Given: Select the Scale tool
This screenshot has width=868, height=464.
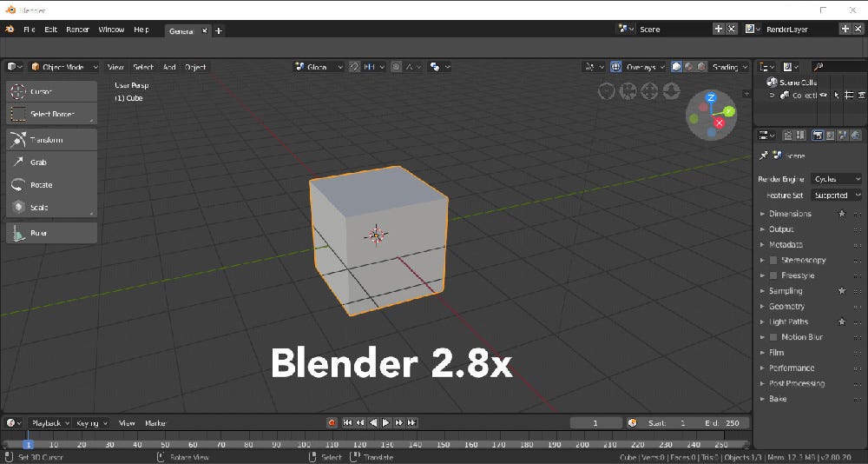Looking at the screenshot, I should 51,208.
